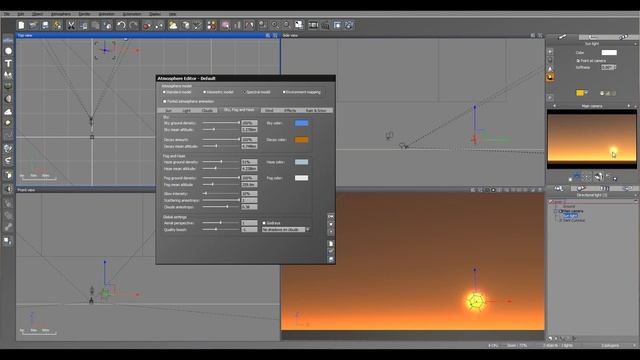This screenshot has width=640, height=360.
Task: Click the Decay color swatch
Action: point(301,140)
